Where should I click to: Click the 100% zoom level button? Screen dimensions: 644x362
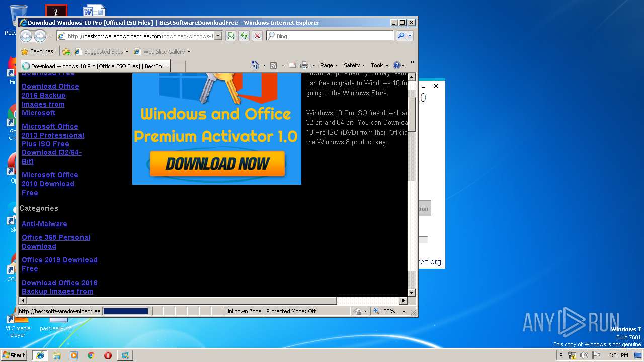[x=384, y=311]
